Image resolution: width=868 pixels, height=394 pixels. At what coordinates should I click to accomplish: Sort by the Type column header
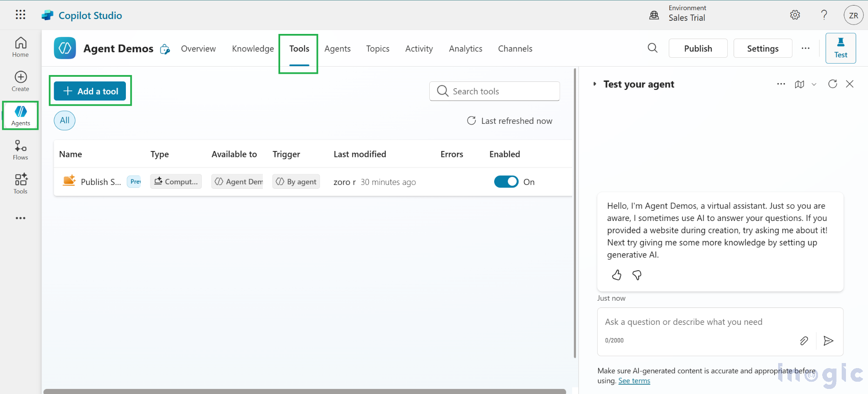[159, 154]
